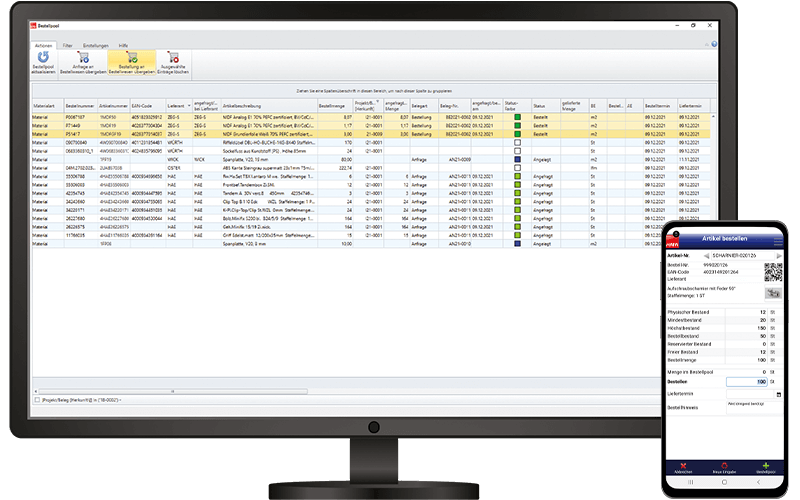Select the Bestellmenge cell '222,74'
Screen dimensions: 800x500
335,168
